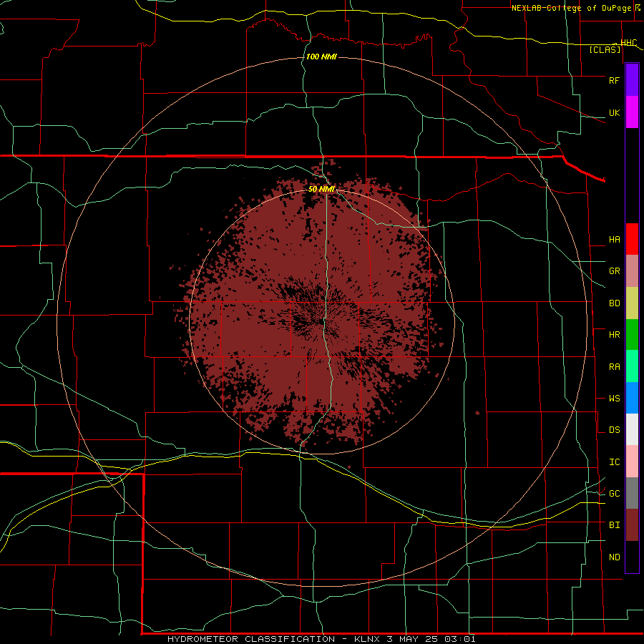The width and height of the screenshot is (644, 644).
Task: Click the RF legend label
Action: click(x=614, y=80)
